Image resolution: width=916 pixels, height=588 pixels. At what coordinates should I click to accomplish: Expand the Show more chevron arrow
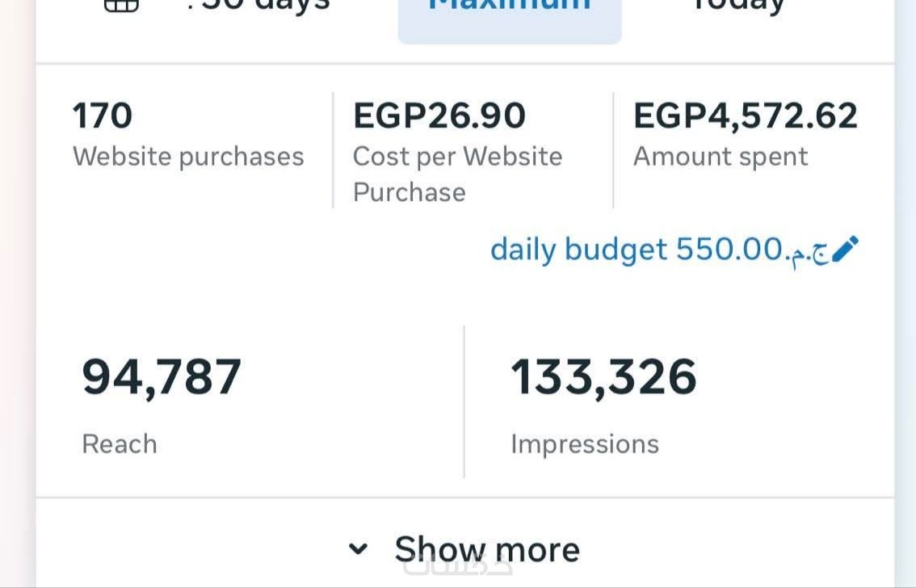coord(358,549)
